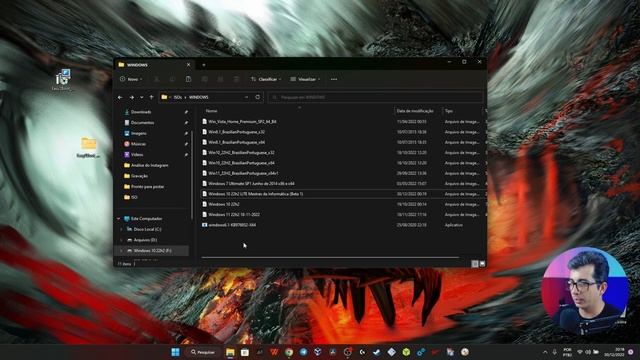The width and height of the screenshot is (640, 360).
Task: Click the paste clipboard icon in toolbar
Action: coord(188,79)
